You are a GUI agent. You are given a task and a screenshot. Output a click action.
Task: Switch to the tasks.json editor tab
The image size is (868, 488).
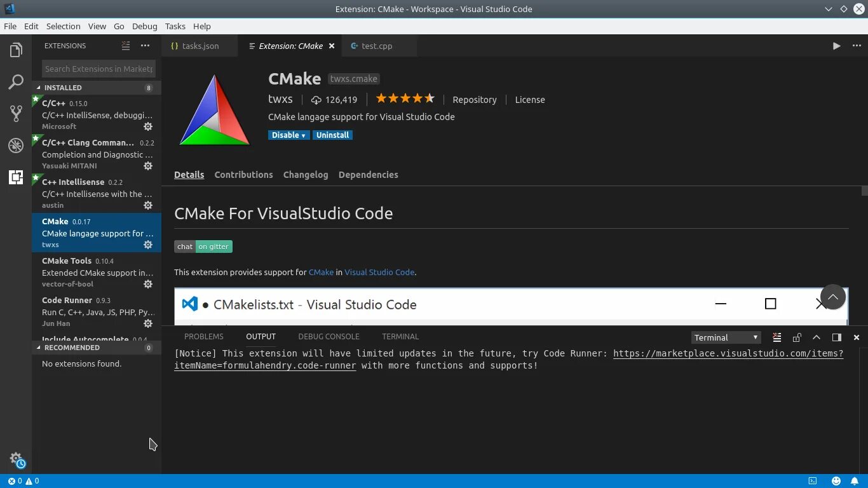pos(200,46)
